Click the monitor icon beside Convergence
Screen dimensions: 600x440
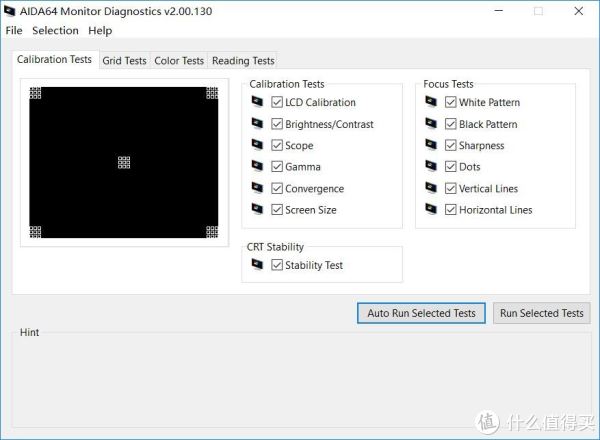(257, 187)
